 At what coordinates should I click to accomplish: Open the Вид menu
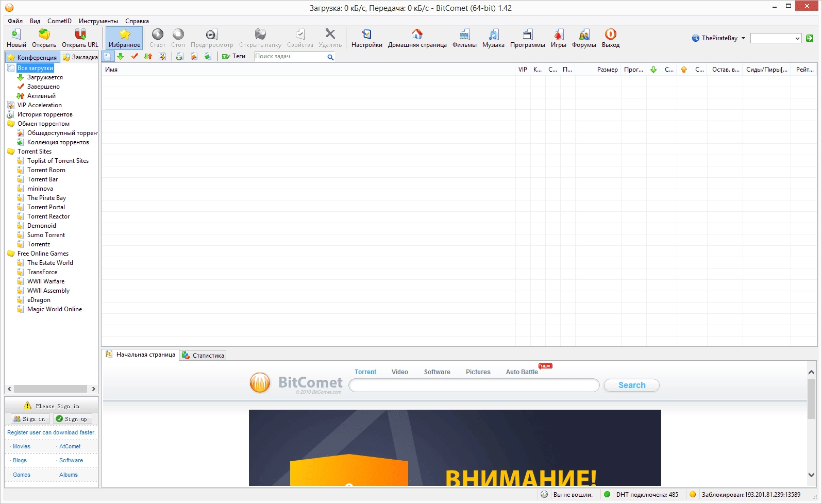(35, 21)
